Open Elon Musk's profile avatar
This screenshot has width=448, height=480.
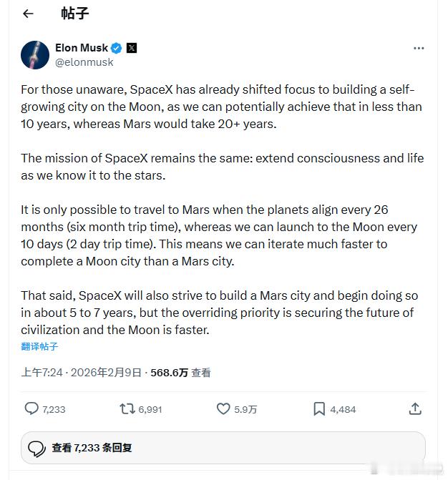35,55
